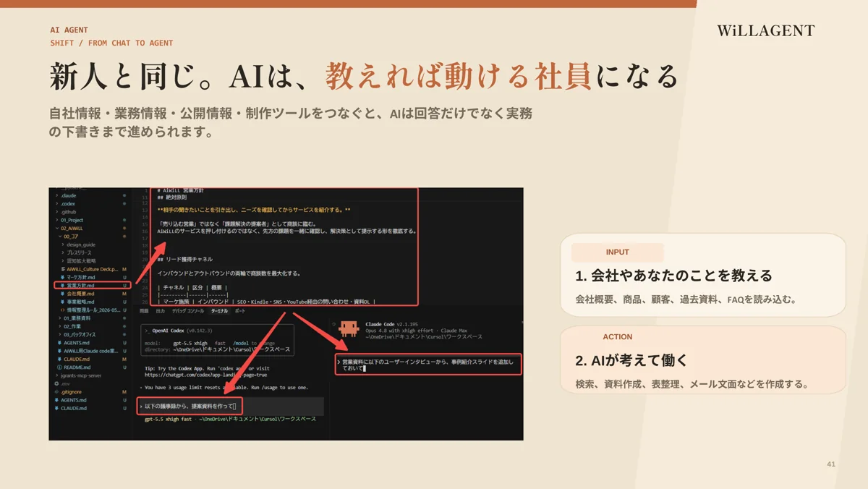Open the 03_バックオフィス folder

[80, 335]
